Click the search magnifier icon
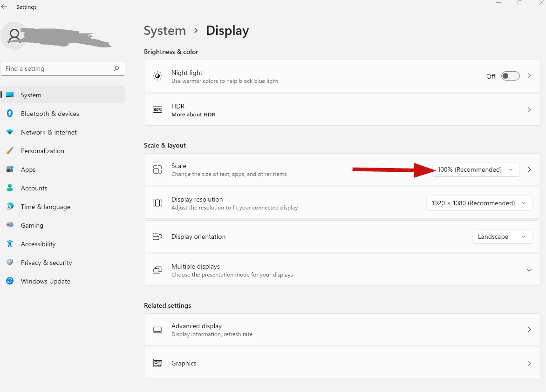The image size is (546, 392). click(116, 68)
